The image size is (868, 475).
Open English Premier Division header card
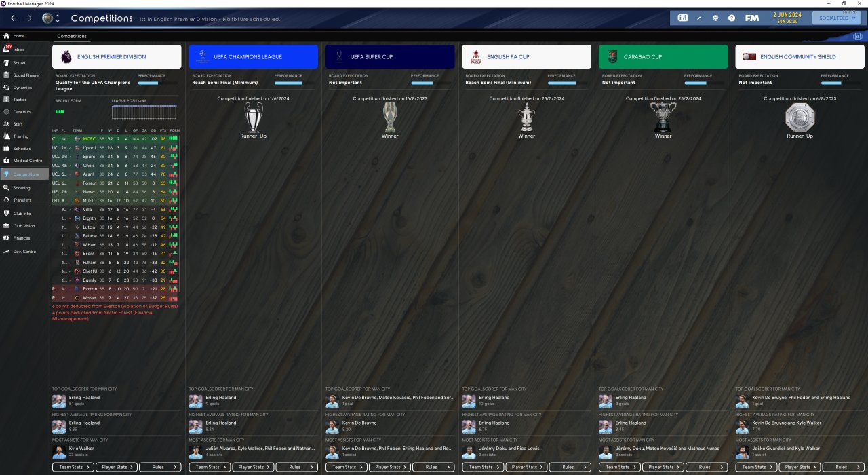click(117, 57)
